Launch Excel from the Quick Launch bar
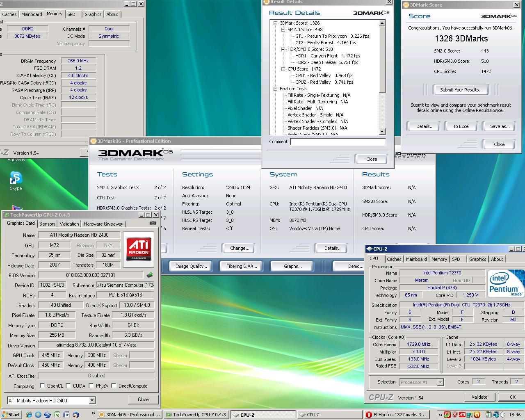 (57, 415)
